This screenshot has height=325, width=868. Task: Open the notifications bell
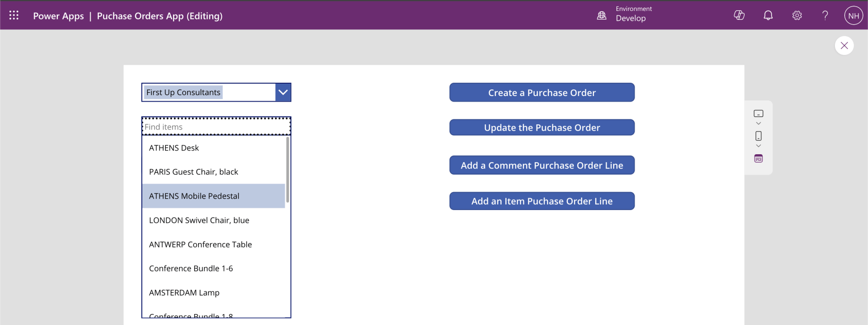768,16
